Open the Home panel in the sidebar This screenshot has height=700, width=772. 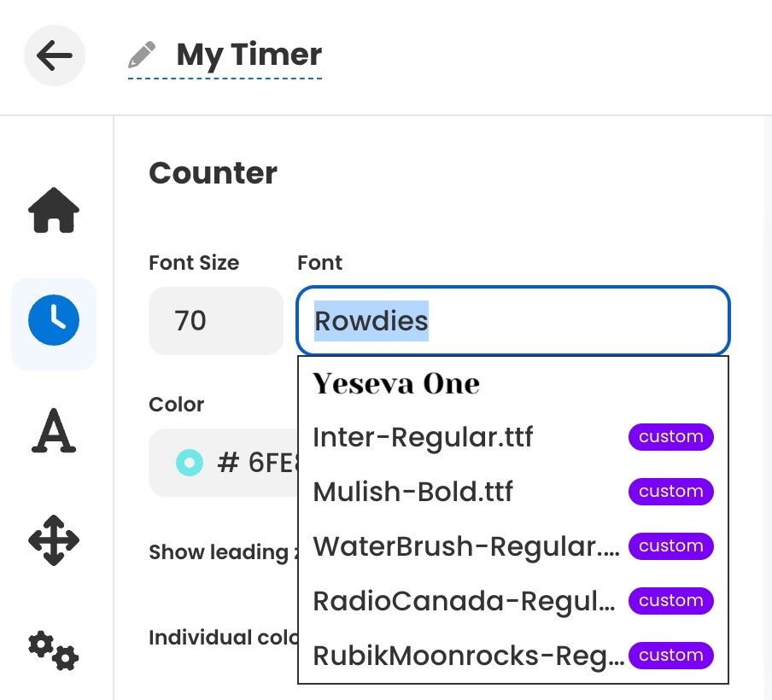coord(53,210)
